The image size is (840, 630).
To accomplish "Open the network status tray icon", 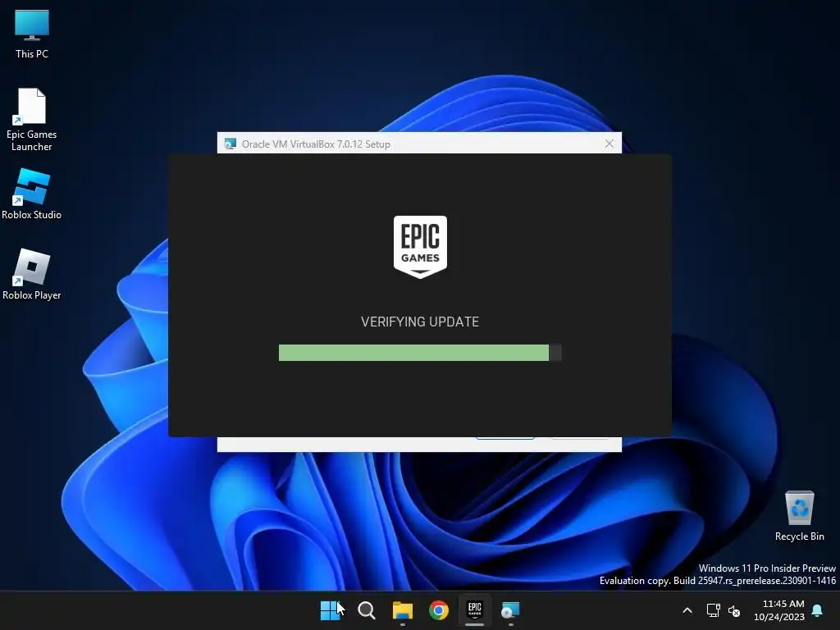I will click(713, 610).
